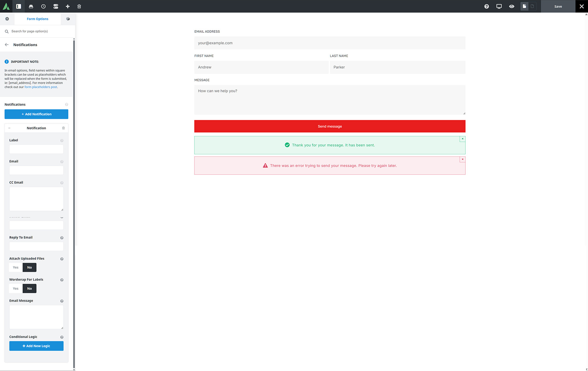
Task: Click help icon for Attach Uploaded Files
Action: pos(62,259)
